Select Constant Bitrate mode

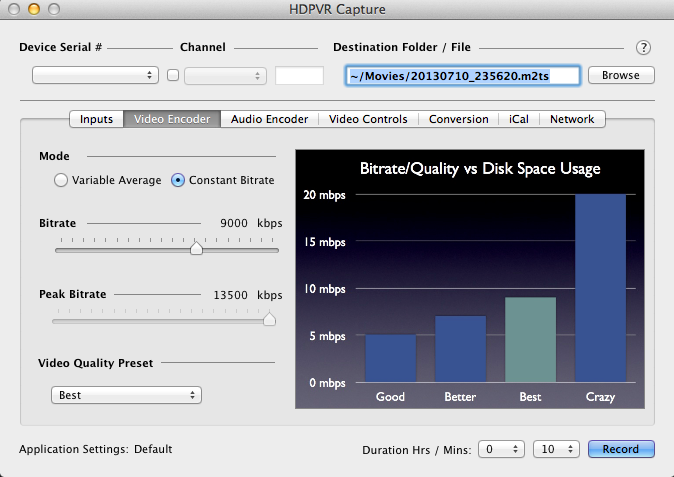(178, 180)
